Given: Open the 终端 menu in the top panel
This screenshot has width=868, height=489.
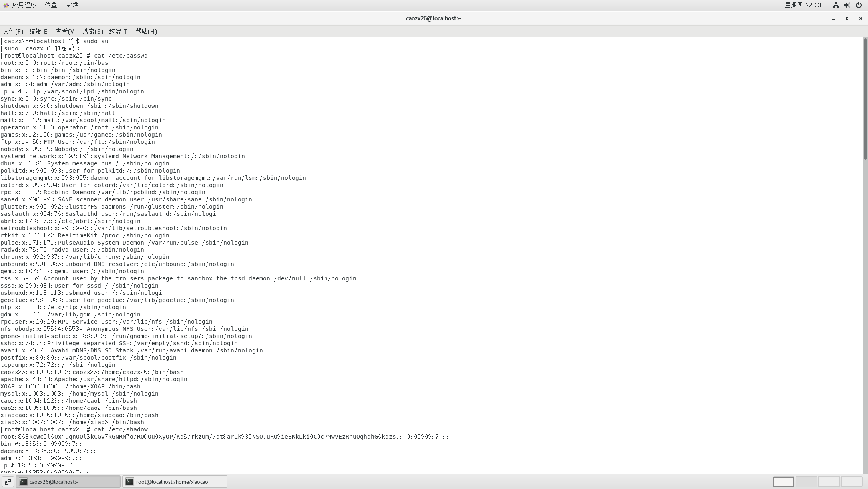Looking at the screenshot, I should [x=72, y=5].
